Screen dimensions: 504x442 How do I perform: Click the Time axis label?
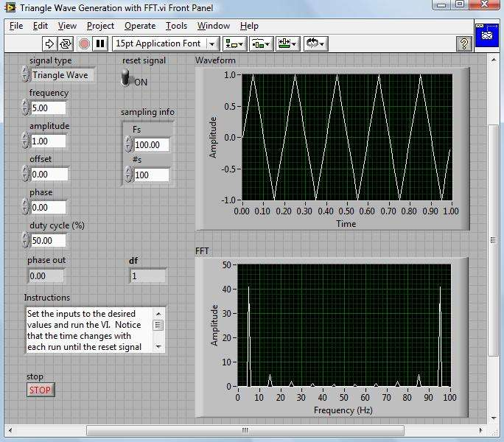(346, 224)
